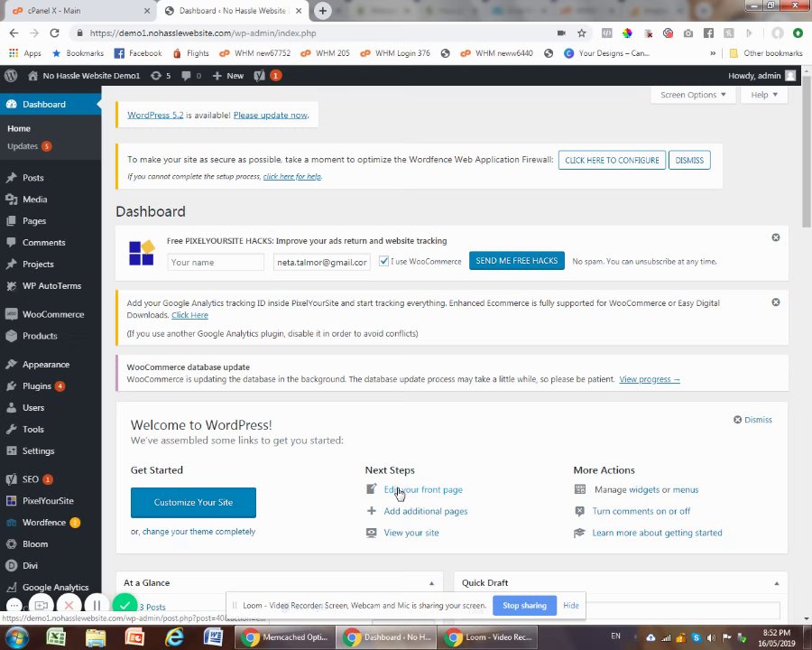The height and width of the screenshot is (650, 812).
Task: Open PowerPoint from the taskbar
Action: point(134,637)
